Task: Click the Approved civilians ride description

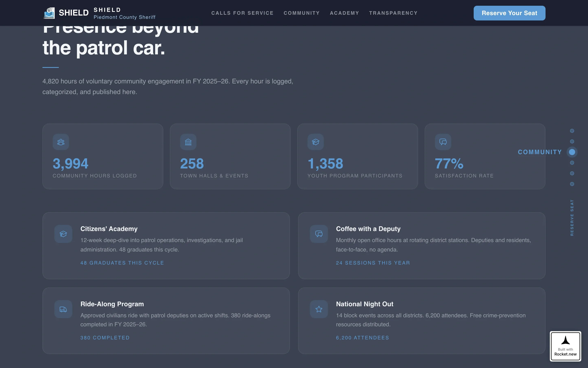Action: 175,320
